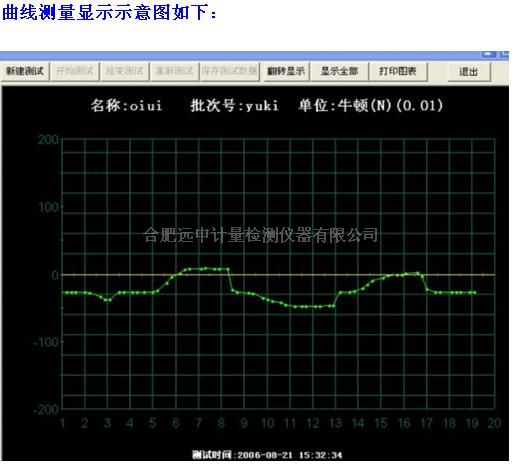
Task: Click 翻转显示 to flip the display
Action: (x=286, y=71)
